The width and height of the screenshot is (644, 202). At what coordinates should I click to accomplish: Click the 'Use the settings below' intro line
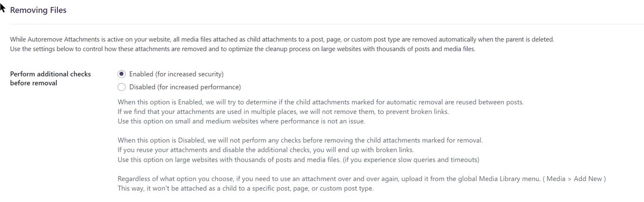[243, 49]
